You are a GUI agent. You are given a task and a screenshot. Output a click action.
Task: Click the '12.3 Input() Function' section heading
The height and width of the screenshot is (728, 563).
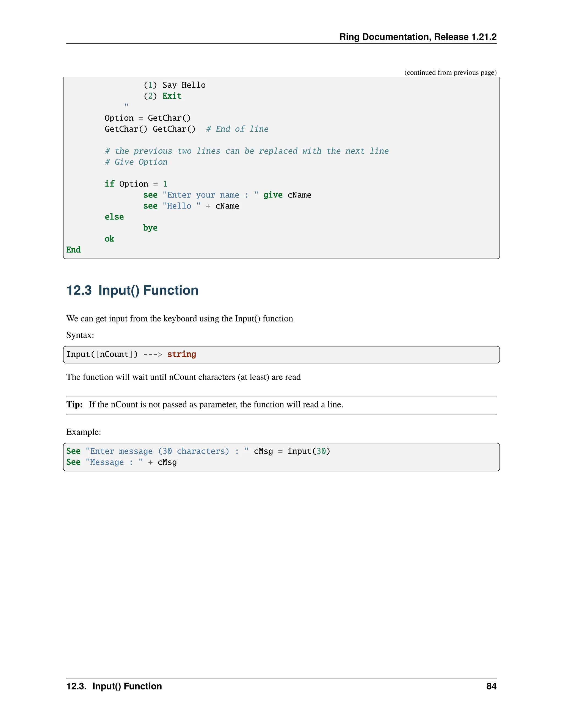click(x=133, y=290)
